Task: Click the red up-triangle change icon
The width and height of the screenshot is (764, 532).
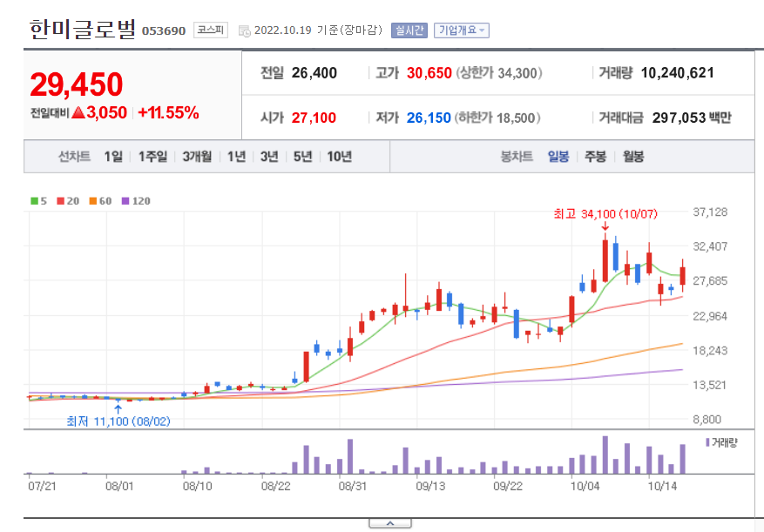Action: click(78, 112)
